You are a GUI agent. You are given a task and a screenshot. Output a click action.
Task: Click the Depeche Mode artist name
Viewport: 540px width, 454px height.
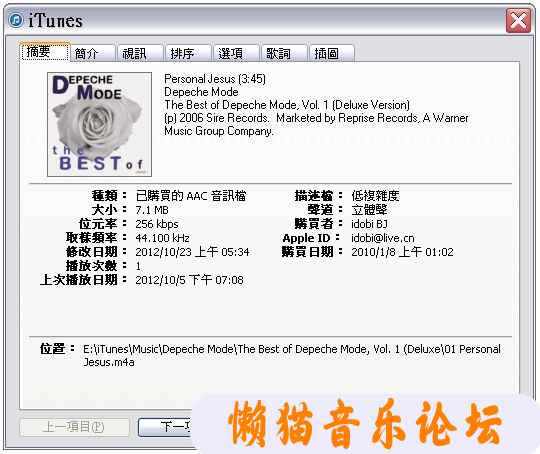pyautogui.click(x=201, y=92)
